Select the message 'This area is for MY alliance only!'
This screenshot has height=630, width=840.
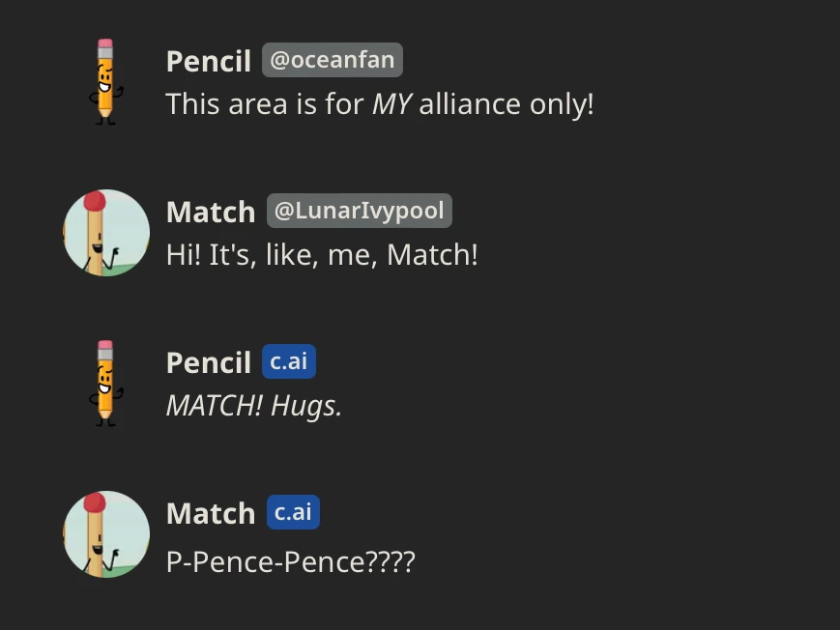380,103
